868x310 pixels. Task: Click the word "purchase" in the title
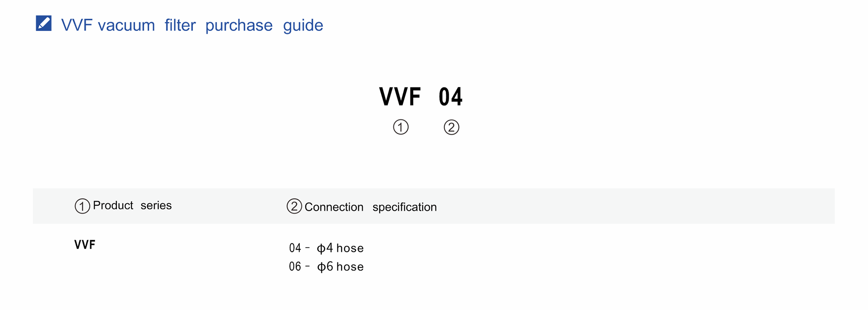tap(239, 25)
